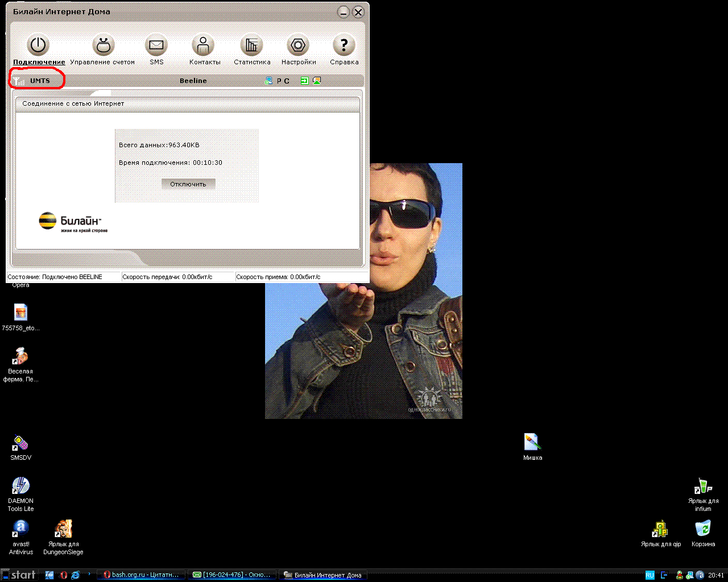This screenshot has width=728, height=582.
Task: Open Настройки nut icon
Action: pos(298,45)
